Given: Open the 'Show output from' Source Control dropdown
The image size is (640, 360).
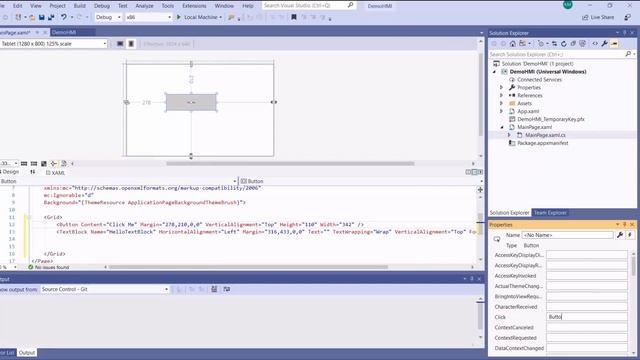Looking at the screenshot, I should (x=104, y=289).
